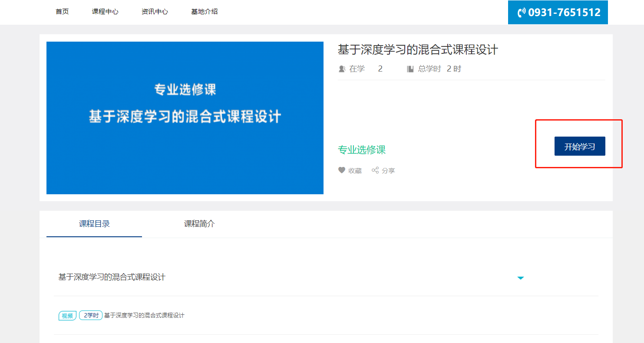Select the 课程目录 tab
The image size is (644, 343).
point(94,224)
